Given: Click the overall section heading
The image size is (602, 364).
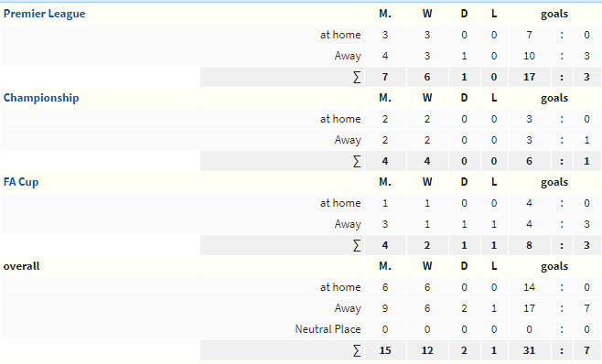Looking at the screenshot, I should click(22, 266).
